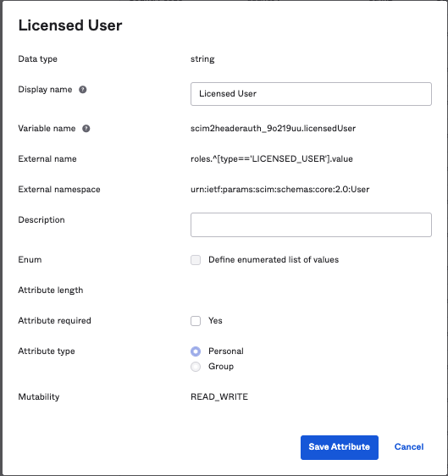Image resolution: width=448 pixels, height=476 pixels.
Task: Cancel the attribute dialog
Action: pyautogui.click(x=409, y=447)
